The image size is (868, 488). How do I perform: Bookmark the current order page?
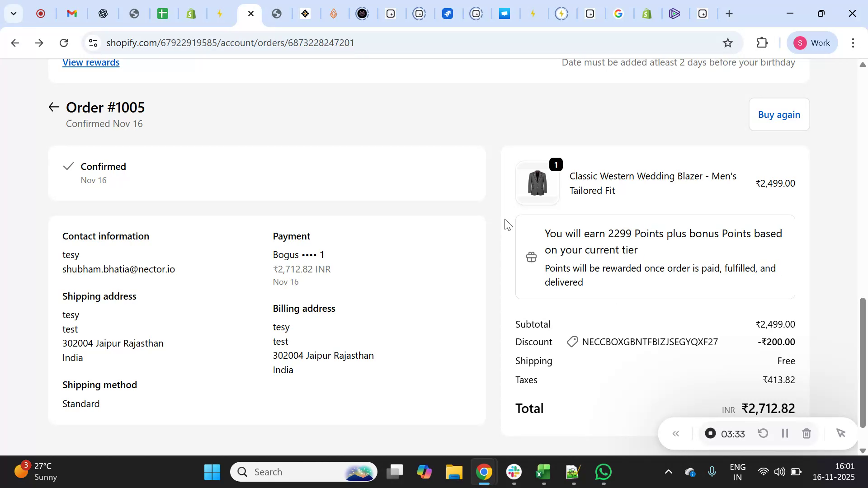[x=728, y=42]
